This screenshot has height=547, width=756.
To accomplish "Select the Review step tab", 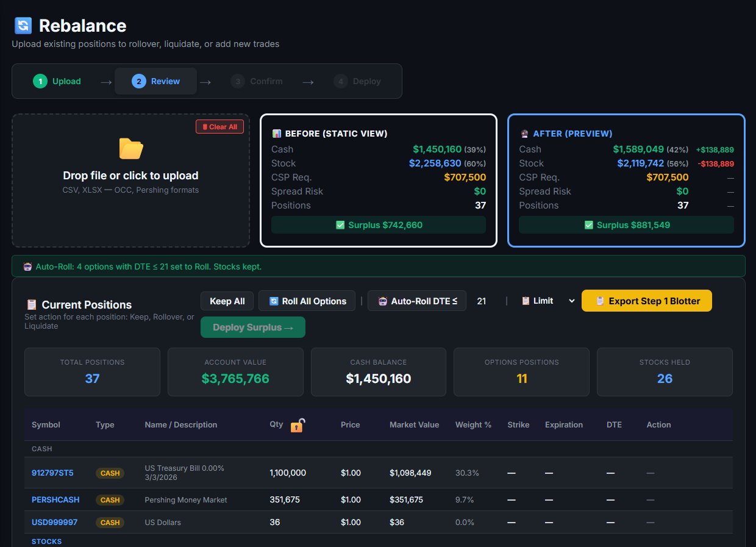I will 156,81.
